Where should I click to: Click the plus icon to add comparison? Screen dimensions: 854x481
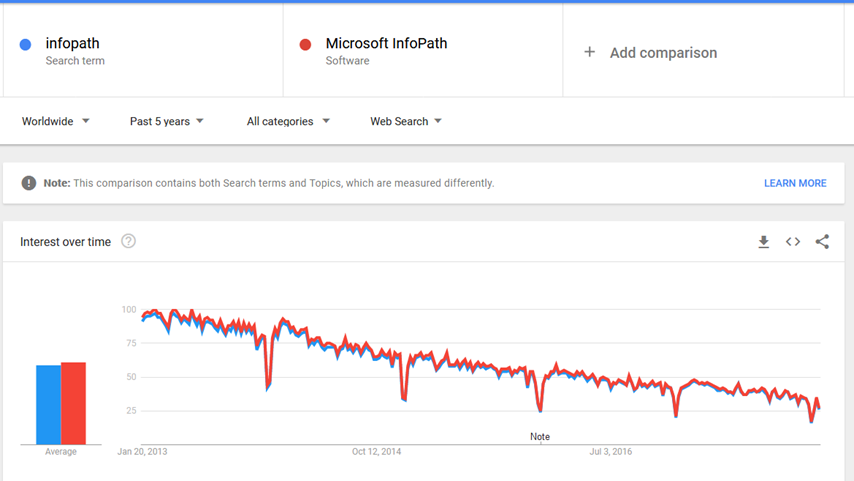(x=590, y=52)
